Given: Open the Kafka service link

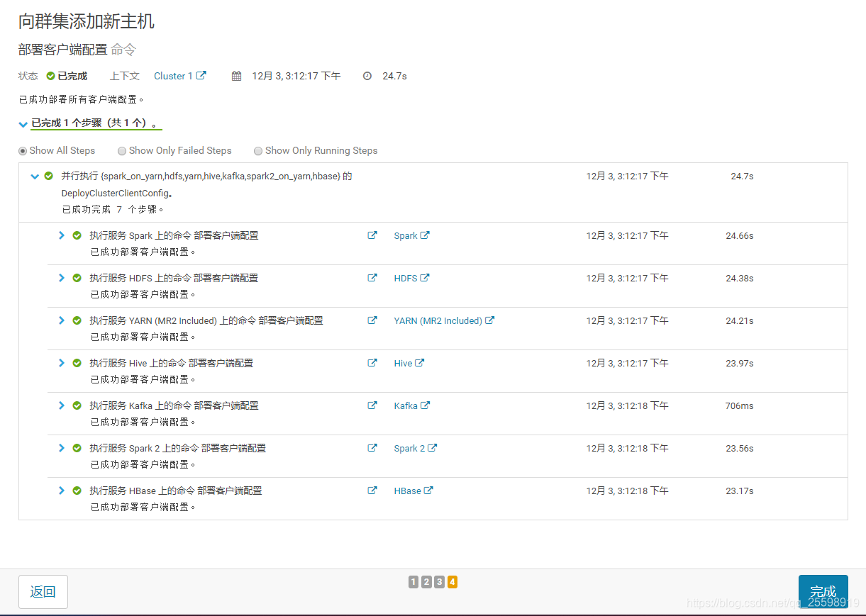Looking at the screenshot, I should [x=411, y=406].
